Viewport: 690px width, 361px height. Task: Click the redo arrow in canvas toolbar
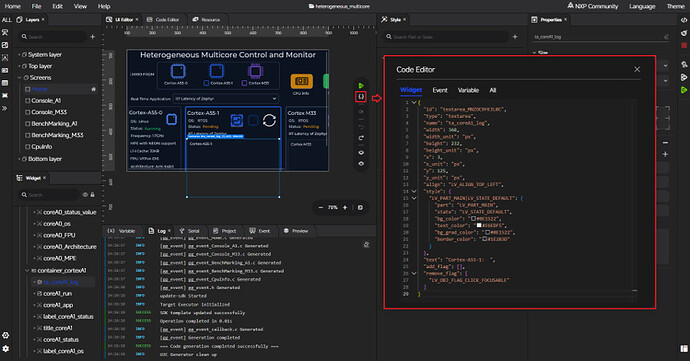(361, 138)
